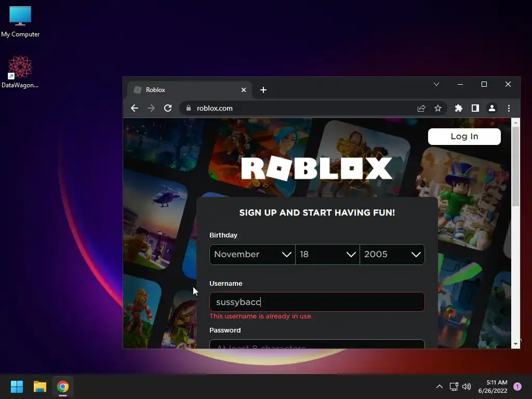Open Chrome profile menu
The width and height of the screenshot is (532, 399).
coord(492,108)
